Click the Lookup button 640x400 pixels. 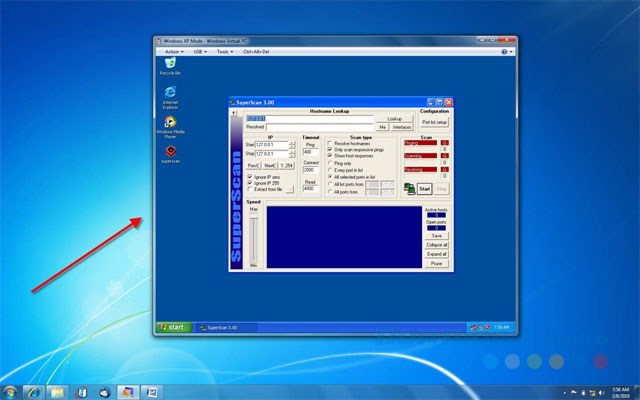pyautogui.click(x=394, y=119)
